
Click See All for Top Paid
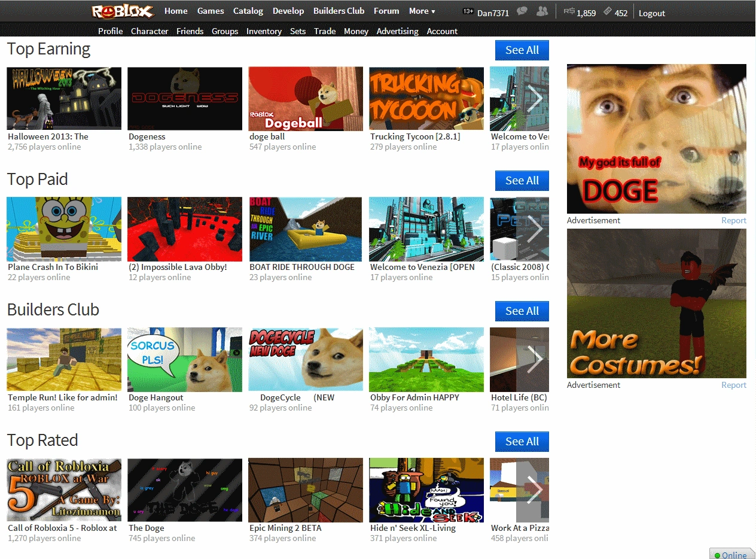point(522,181)
